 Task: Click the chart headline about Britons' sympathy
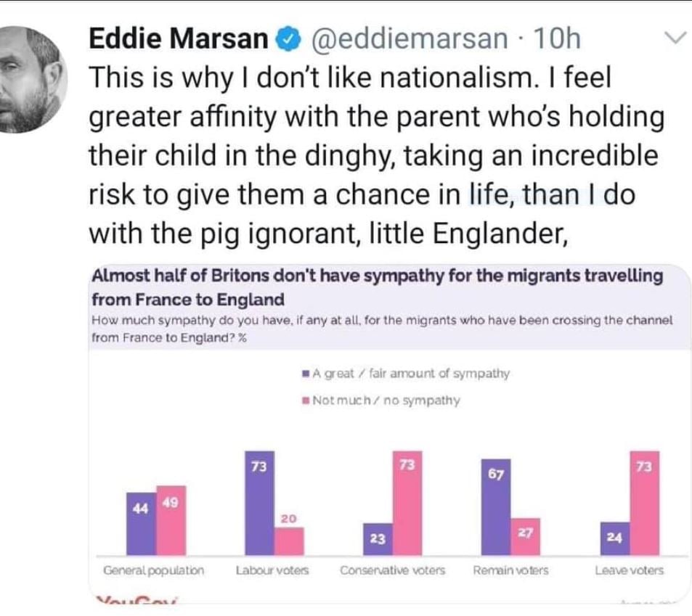coord(378,287)
